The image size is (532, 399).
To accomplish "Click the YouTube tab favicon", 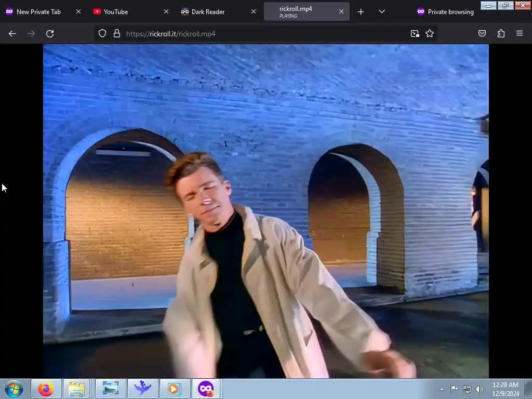I will pyautogui.click(x=97, y=11).
